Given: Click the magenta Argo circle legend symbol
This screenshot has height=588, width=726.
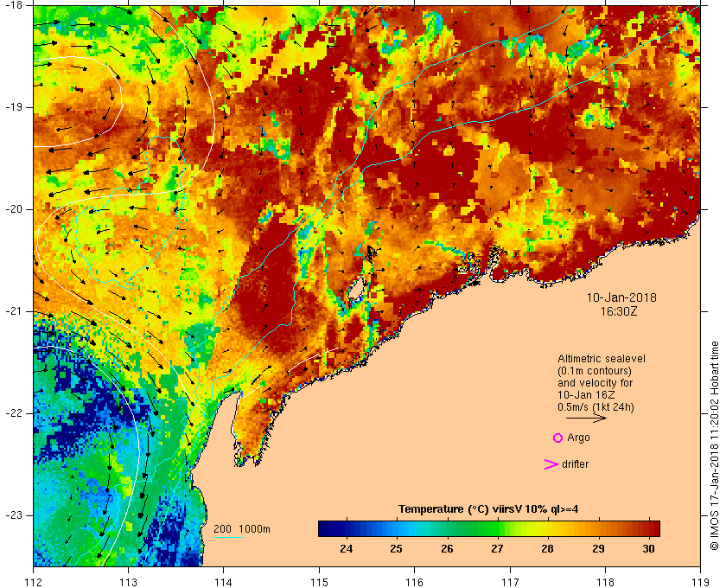Looking at the screenshot, I should (558, 438).
